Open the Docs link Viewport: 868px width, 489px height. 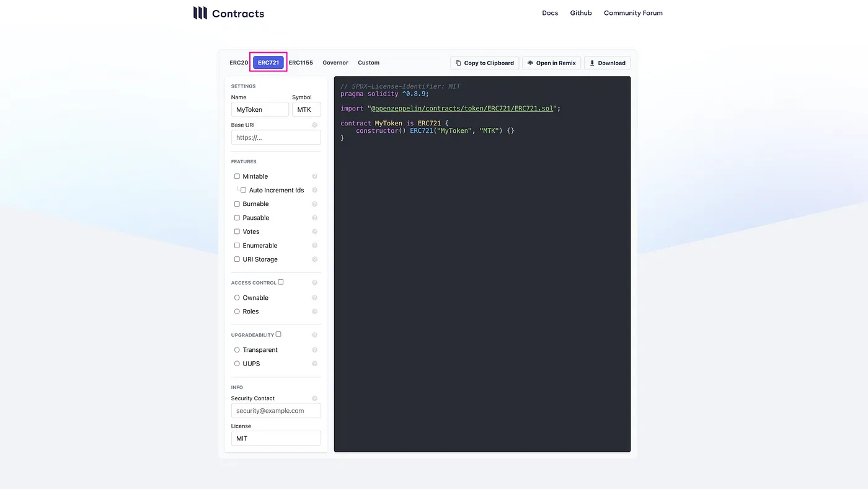coord(550,13)
